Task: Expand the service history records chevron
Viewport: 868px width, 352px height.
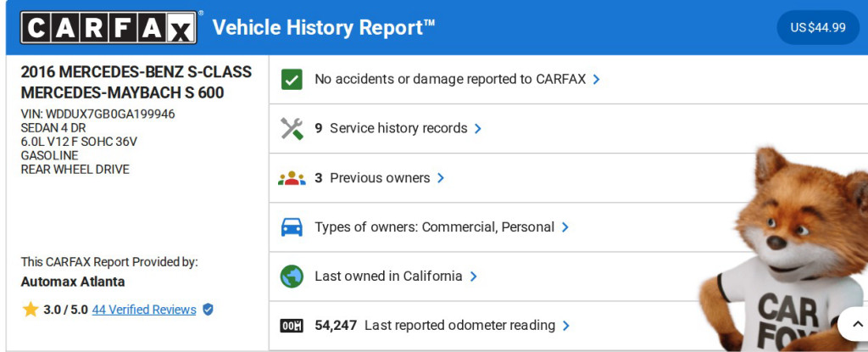Action: (x=478, y=129)
